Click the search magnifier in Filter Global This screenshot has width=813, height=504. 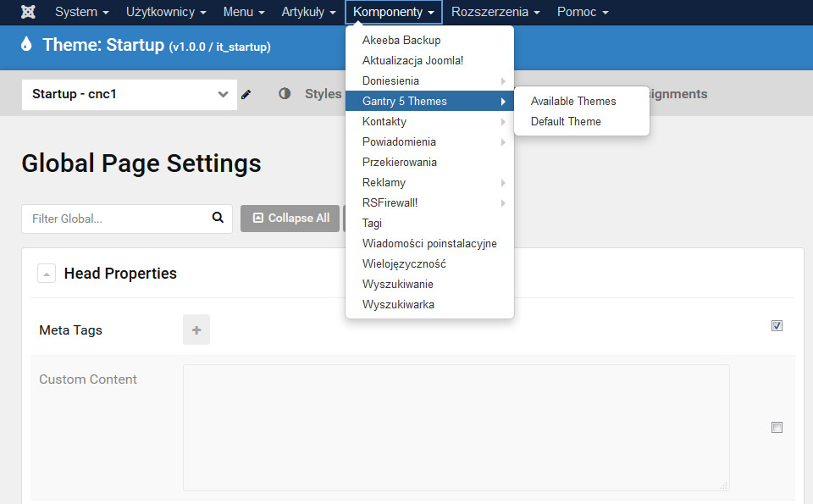point(218,218)
